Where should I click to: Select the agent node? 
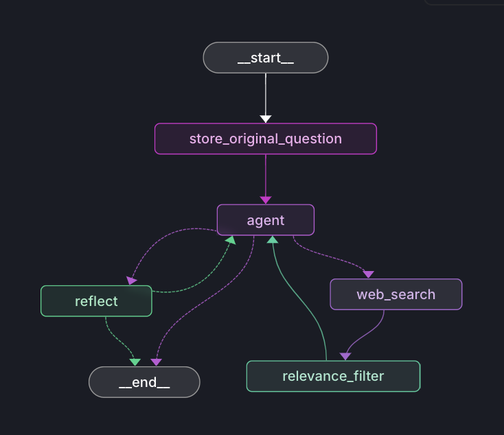(x=266, y=220)
